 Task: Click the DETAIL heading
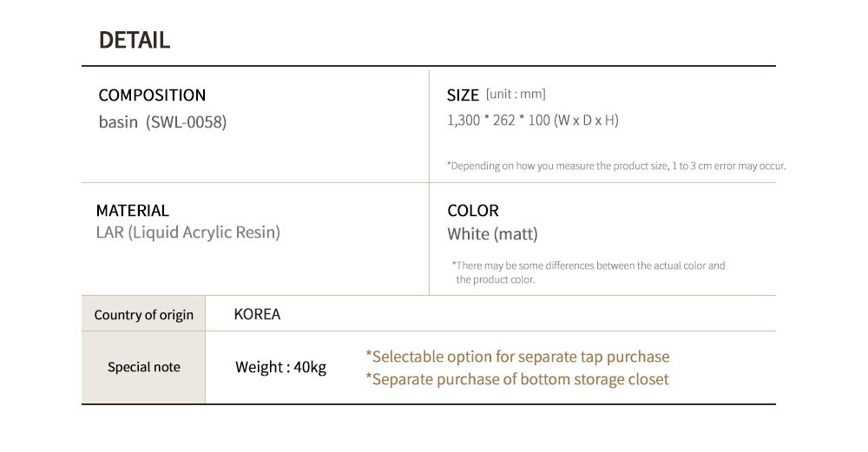pyautogui.click(x=135, y=41)
